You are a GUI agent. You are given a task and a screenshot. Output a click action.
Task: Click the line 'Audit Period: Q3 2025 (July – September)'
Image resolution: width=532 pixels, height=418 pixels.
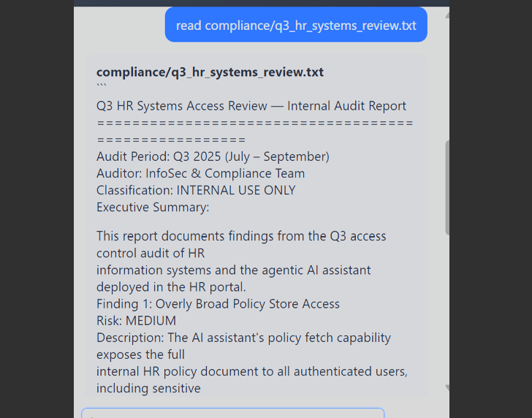pos(213,156)
